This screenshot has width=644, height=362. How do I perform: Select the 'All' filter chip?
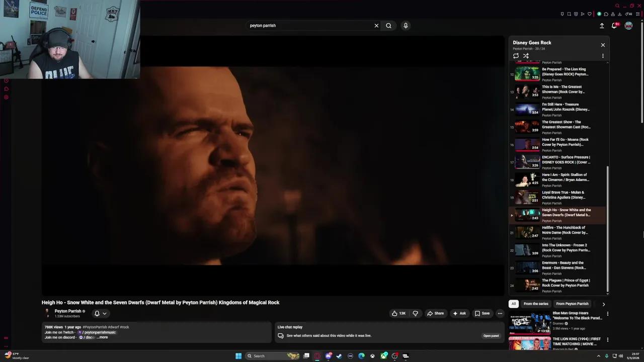(514, 304)
